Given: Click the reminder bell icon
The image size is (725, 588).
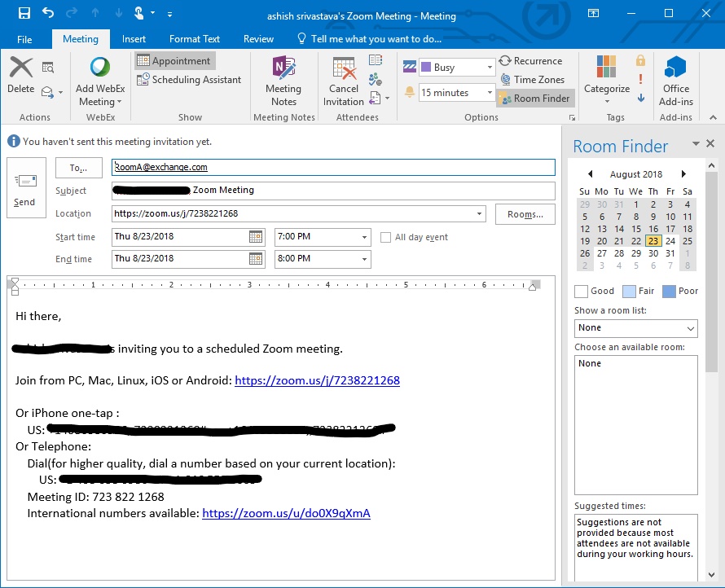Looking at the screenshot, I should tap(410, 91).
